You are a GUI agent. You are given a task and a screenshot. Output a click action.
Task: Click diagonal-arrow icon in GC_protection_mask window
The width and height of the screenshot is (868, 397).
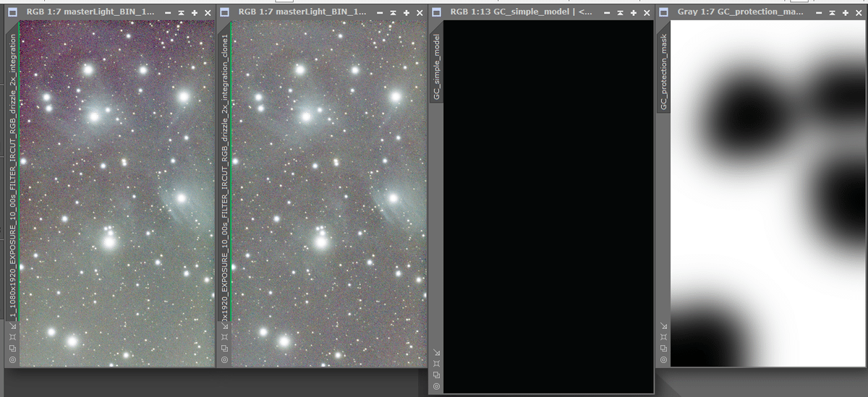click(x=663, y=326)
